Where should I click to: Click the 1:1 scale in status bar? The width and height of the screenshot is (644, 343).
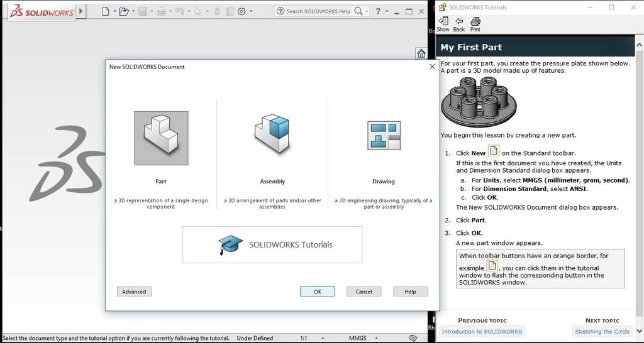point(304,339)
